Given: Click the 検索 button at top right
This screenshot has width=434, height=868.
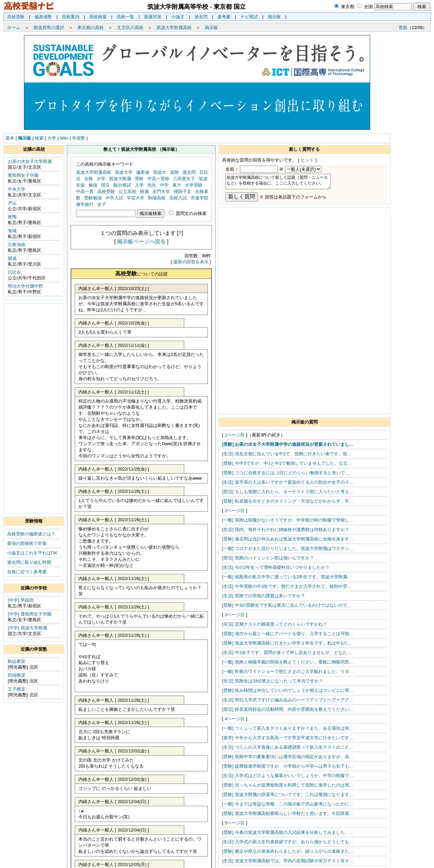Looking at the screenshot, I should pos(421,6).
